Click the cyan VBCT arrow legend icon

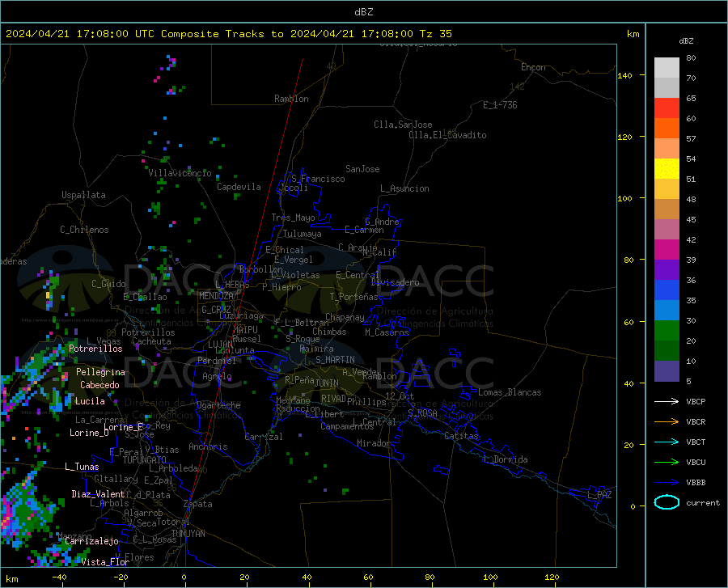[x=667, y=442]
